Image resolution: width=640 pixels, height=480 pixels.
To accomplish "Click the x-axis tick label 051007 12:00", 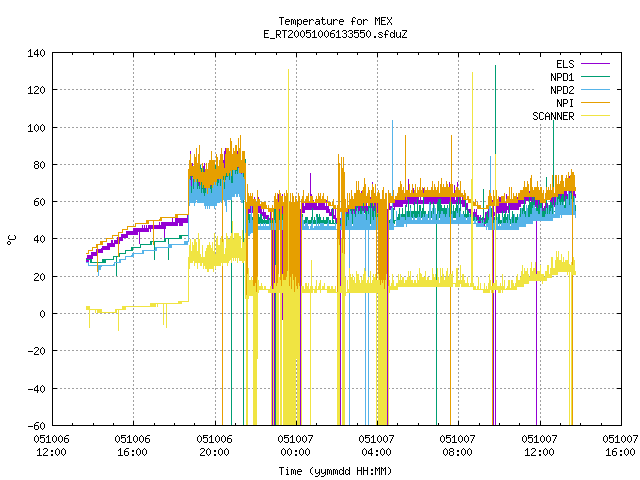I will [539, 446].
